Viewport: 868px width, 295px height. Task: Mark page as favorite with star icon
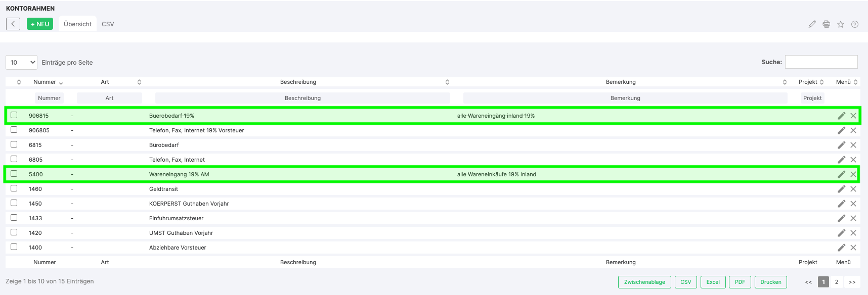pyautogui.click(x=840, y=24)
